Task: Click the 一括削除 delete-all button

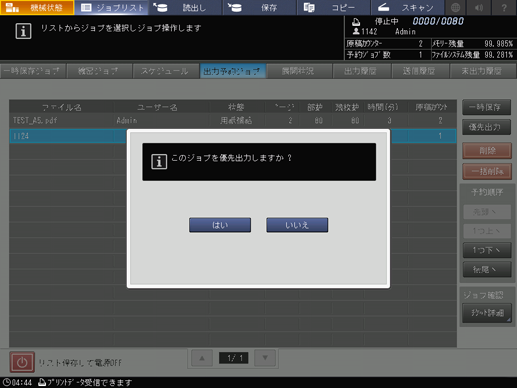Action: [x=487, y=171]
